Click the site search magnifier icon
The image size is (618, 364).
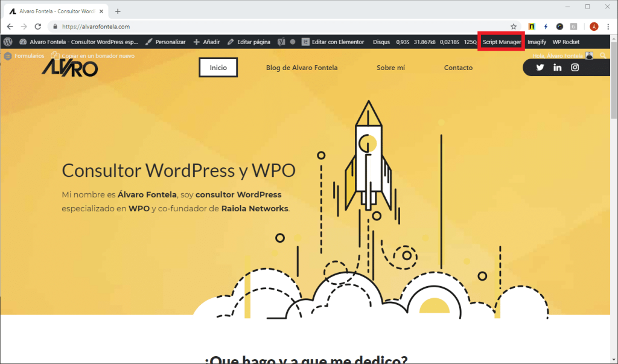click(604, 55)
